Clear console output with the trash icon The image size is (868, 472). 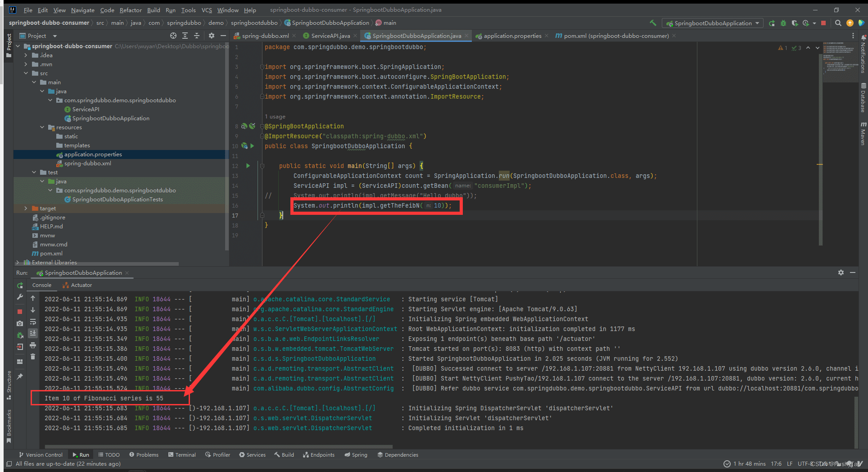[33, 357]
